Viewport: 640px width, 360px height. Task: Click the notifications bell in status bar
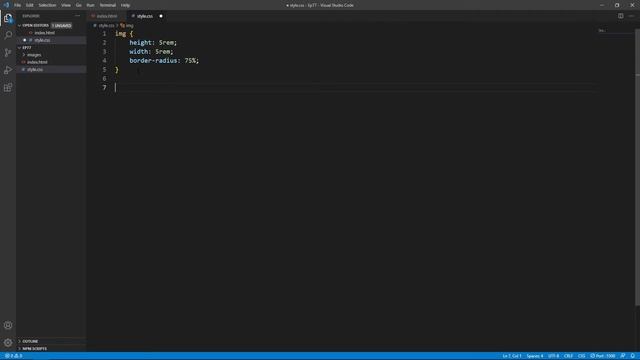[x=633, y=356]
